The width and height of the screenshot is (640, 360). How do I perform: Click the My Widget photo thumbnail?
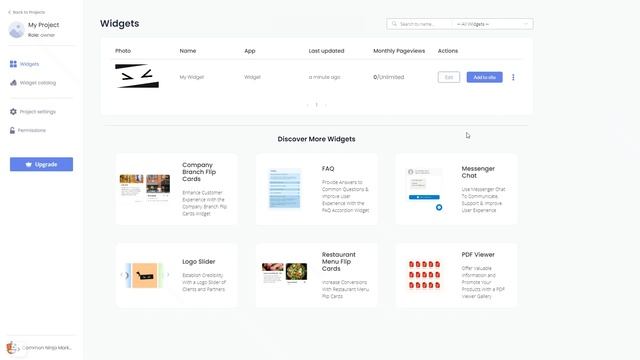point(137,76)
